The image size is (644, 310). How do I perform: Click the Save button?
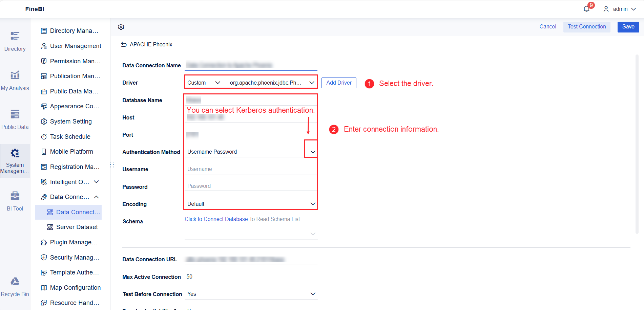[x=628, y=27]
